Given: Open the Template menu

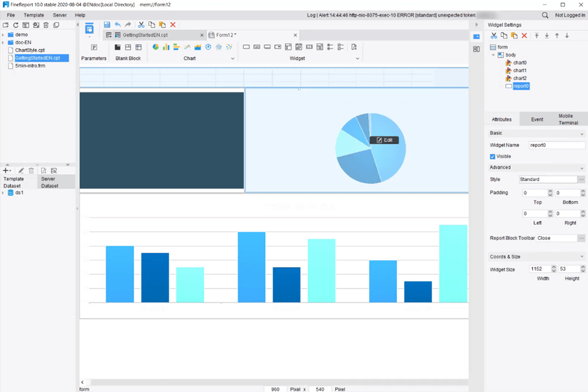Looking at the screenshot, I should [x=34, y=15].
